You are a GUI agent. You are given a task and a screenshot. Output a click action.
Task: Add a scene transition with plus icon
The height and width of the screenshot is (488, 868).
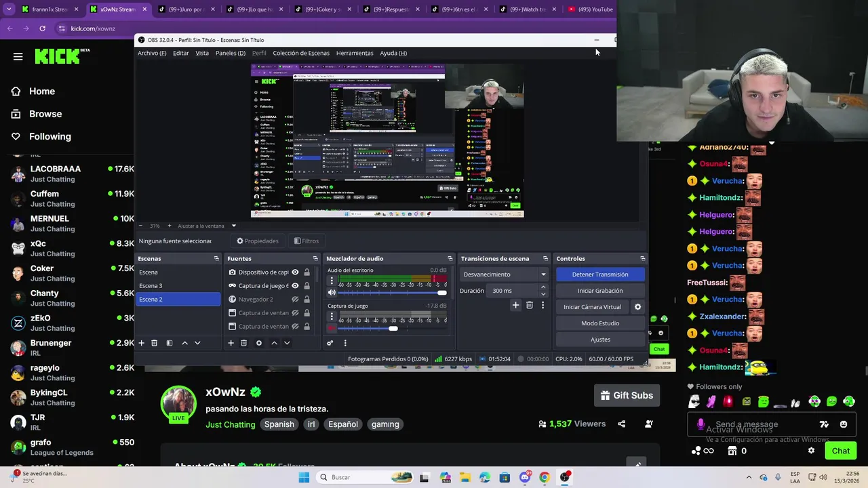pos(515,305)
